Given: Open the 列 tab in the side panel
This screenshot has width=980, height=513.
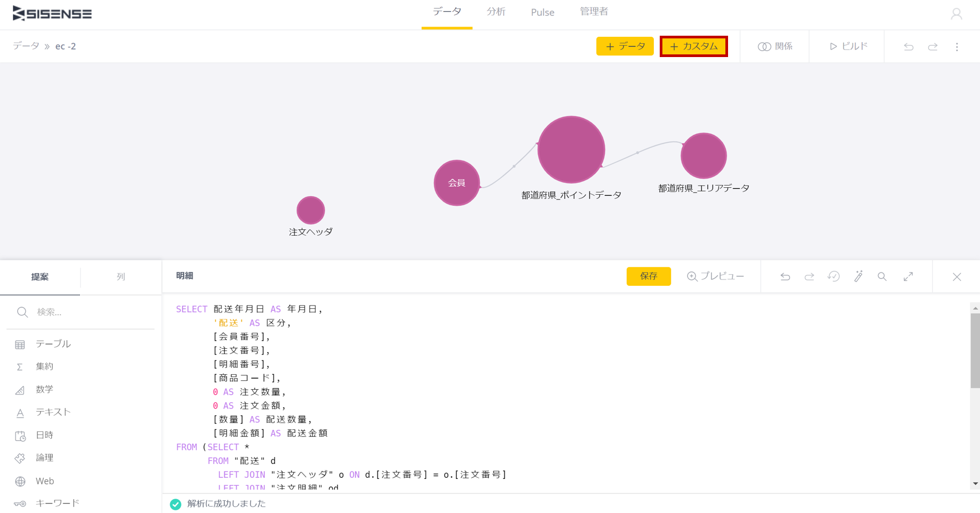Looking at the screenshot, I should coord(121,277).
